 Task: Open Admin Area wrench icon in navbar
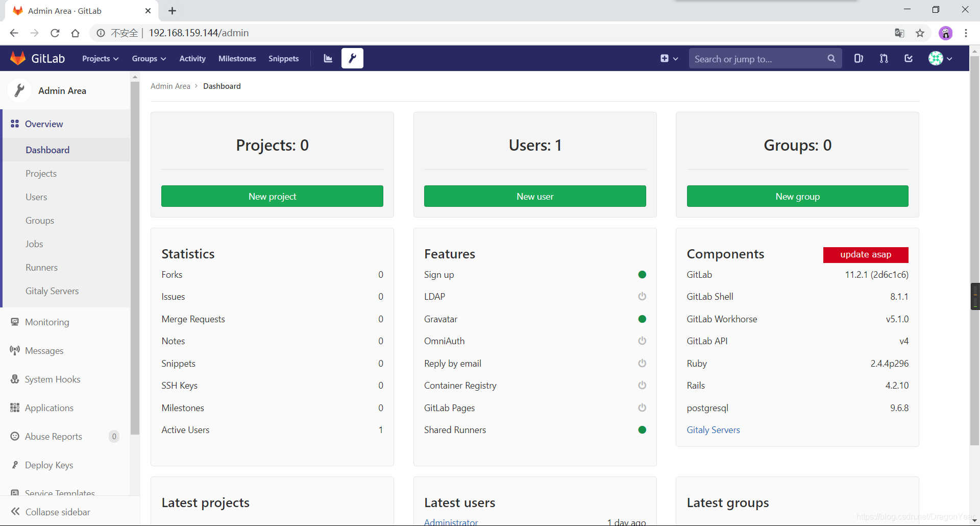(x=352, y=58)
